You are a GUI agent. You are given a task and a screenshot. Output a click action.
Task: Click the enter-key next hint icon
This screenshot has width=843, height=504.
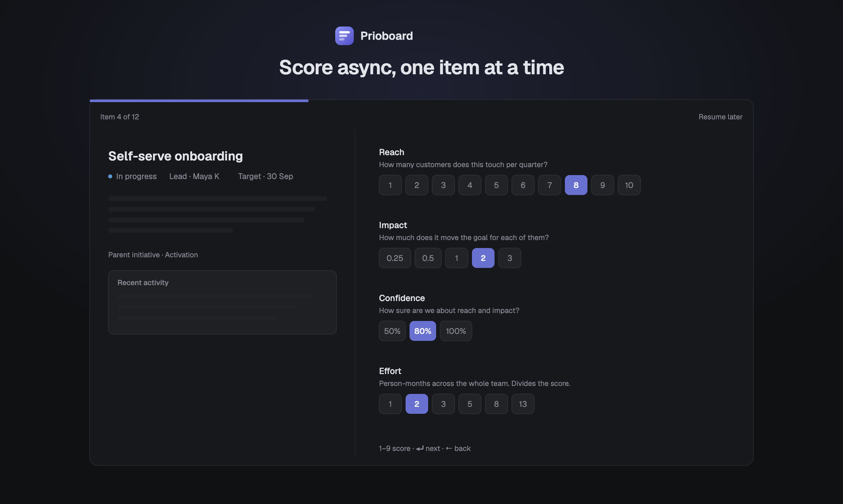coord(420,449)
